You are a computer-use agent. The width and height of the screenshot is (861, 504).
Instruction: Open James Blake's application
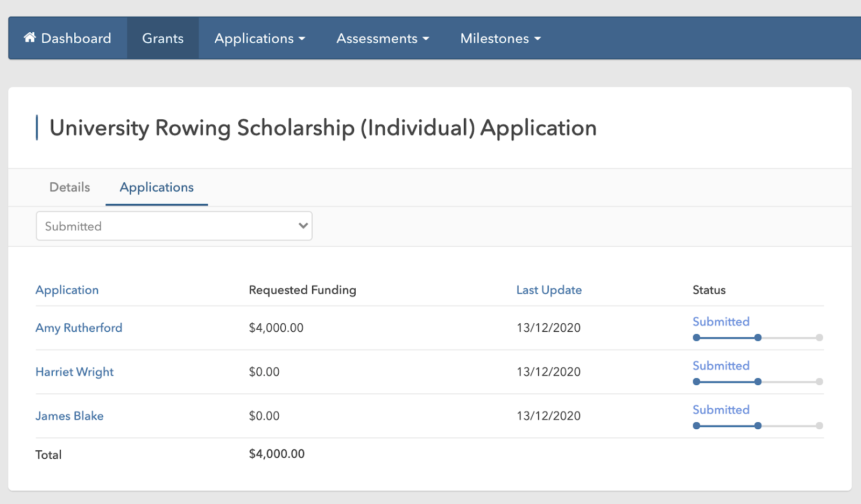tap(69, 416)
